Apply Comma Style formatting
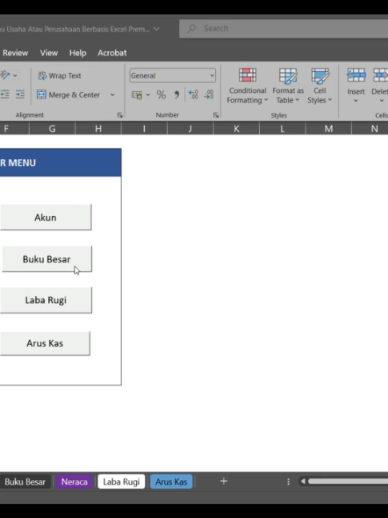The image size is (388, 518). point(177,95)
